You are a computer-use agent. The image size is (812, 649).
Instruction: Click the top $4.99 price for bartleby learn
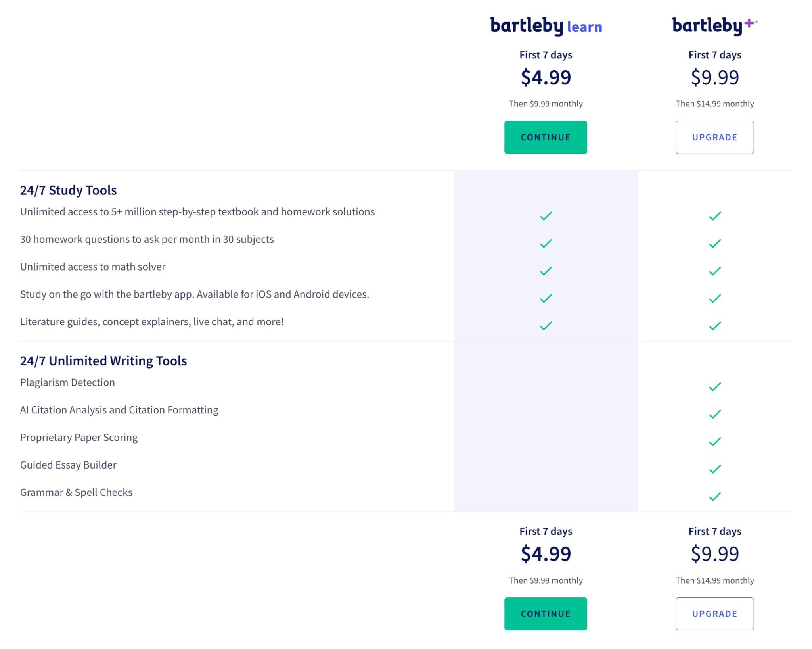click(546, 77)
